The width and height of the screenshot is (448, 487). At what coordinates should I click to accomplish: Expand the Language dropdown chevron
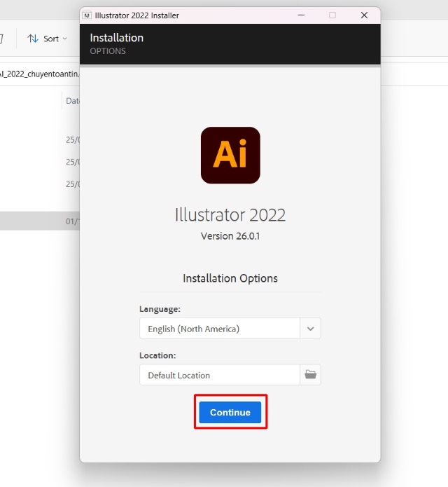click(x=310, y=328)
